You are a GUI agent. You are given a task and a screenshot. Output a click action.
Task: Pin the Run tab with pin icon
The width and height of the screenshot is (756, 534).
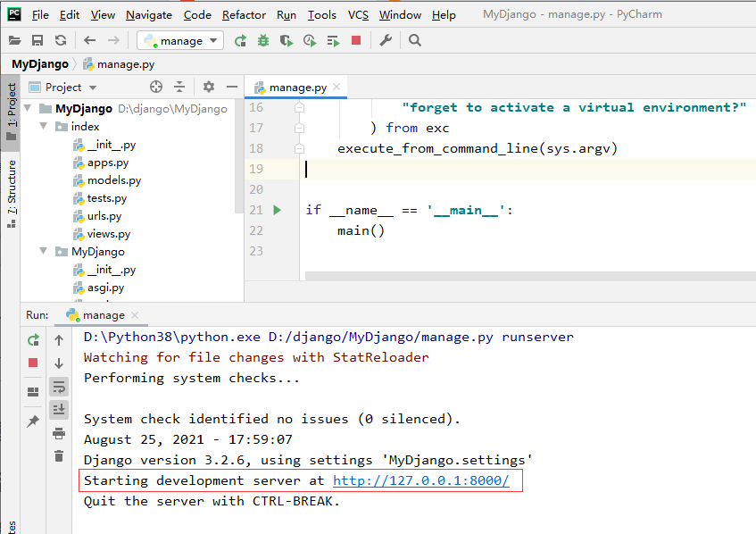[33, 421]
